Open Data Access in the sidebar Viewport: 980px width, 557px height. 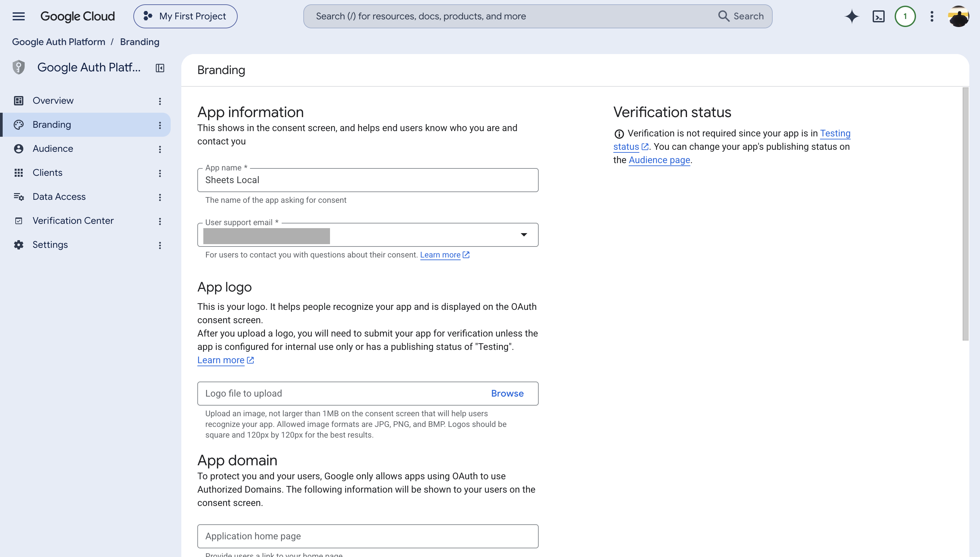(x=85, y=197)
